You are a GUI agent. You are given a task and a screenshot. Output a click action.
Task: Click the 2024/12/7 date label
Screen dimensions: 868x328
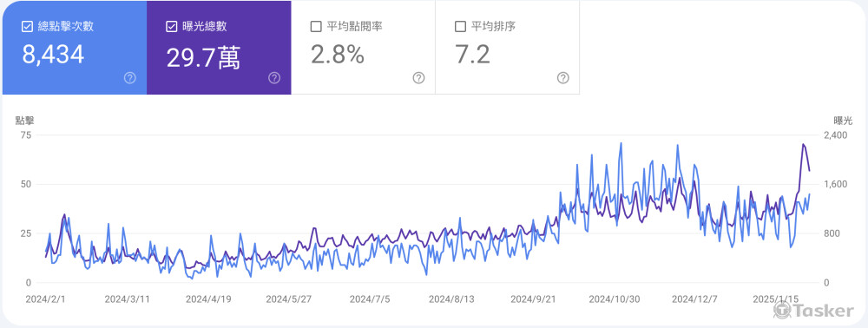694,298
